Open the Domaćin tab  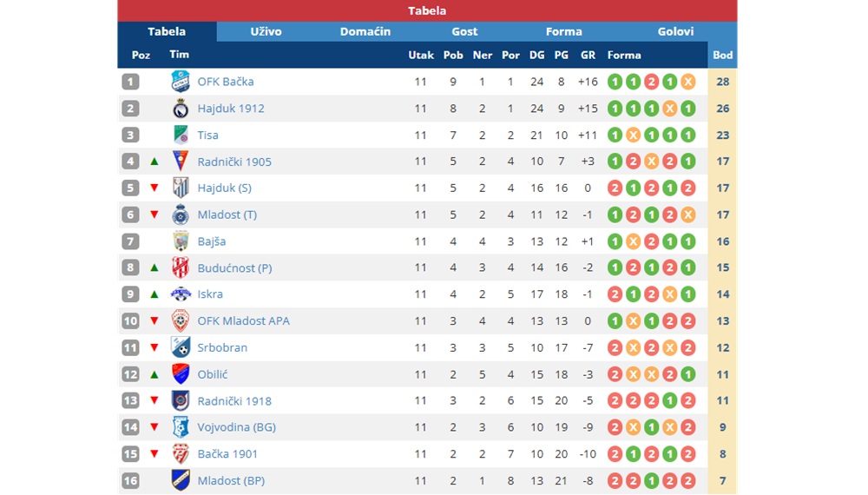[x=365, y=31]
